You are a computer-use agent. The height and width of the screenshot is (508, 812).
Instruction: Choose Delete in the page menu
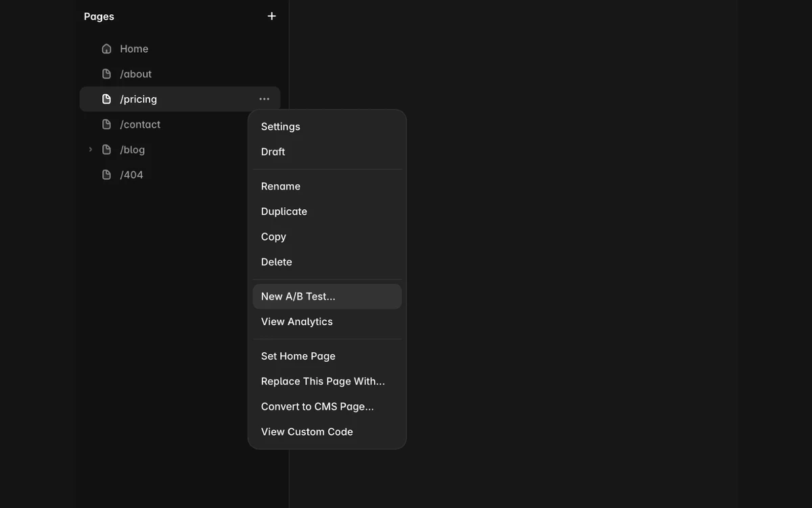(x=327, y=261)
